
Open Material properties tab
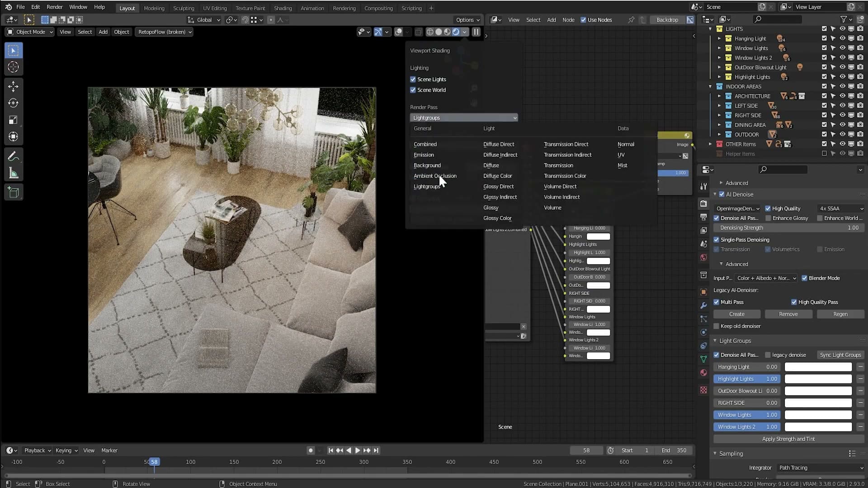pos(703,373)
